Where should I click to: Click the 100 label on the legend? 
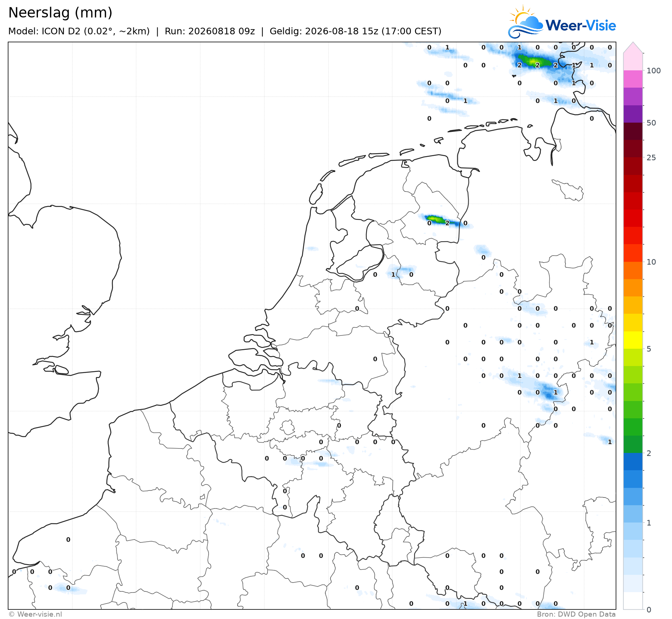(x=654, y=71)
